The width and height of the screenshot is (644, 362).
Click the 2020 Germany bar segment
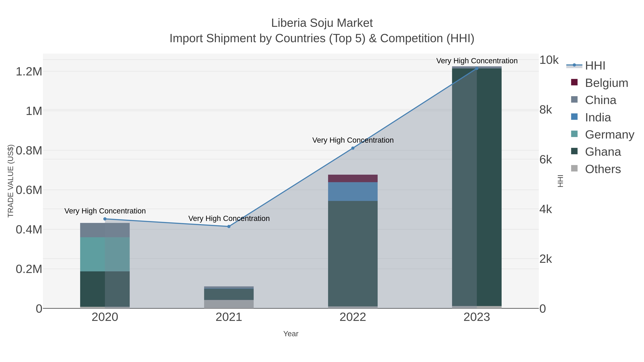[105, 254]
